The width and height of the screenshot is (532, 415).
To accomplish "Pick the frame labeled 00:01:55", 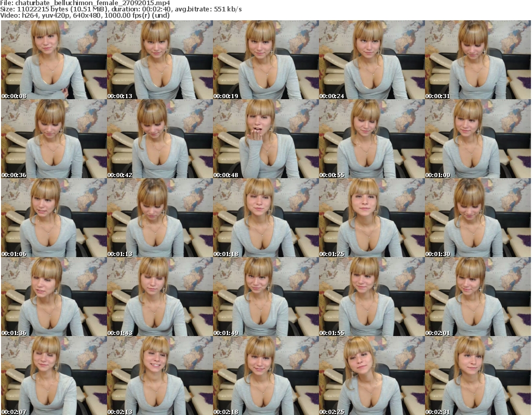I will (x=372, y=297).
